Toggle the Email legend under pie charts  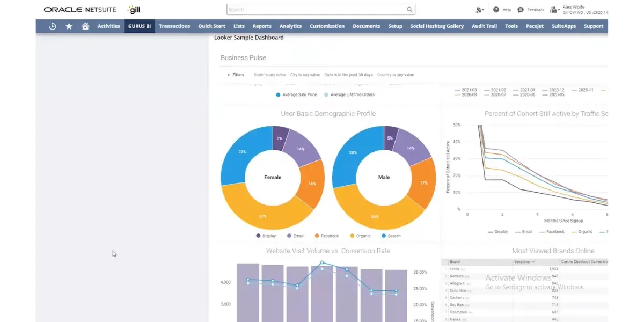pos(295,236)
